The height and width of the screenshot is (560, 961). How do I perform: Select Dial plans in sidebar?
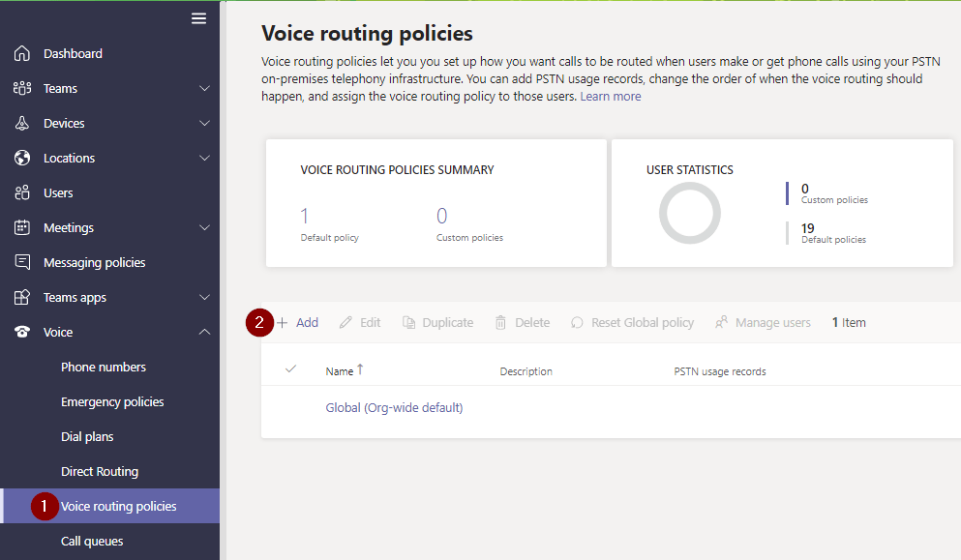tap(87, 436)
